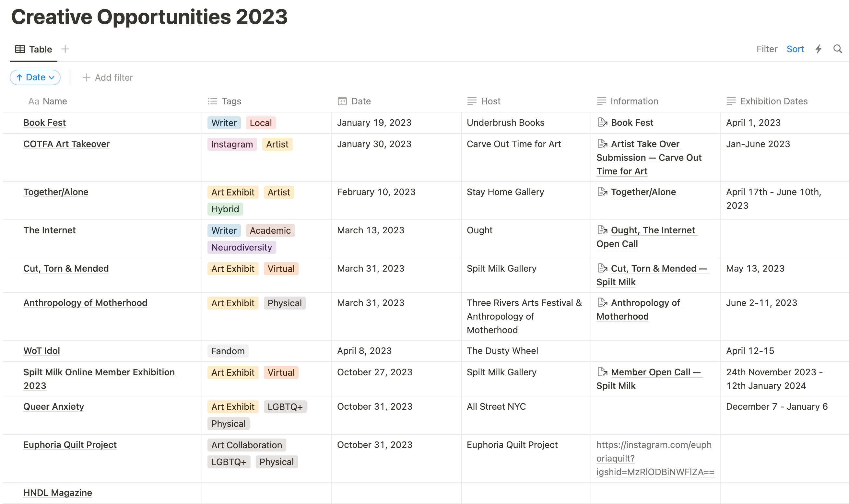This screenshot has width=849, height=504.
Task: Click the Hybrid tag on Together/Alone row
Action: [x=225, y=209]
